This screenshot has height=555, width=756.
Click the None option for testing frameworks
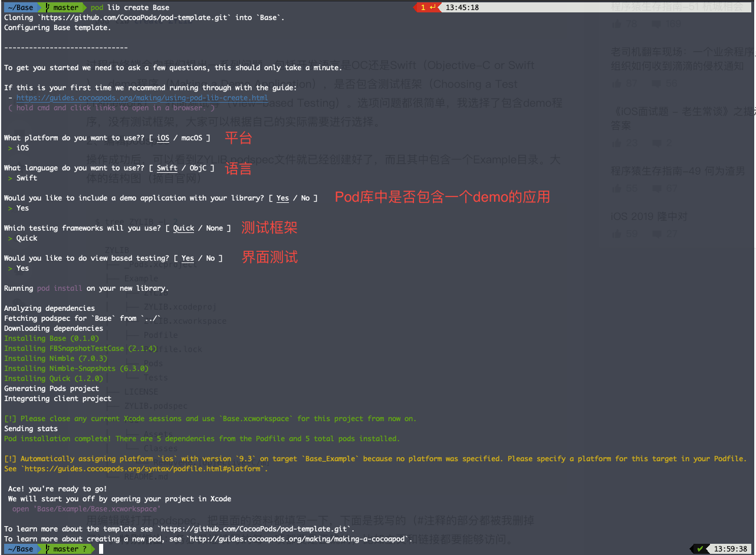tap(215, 228)
